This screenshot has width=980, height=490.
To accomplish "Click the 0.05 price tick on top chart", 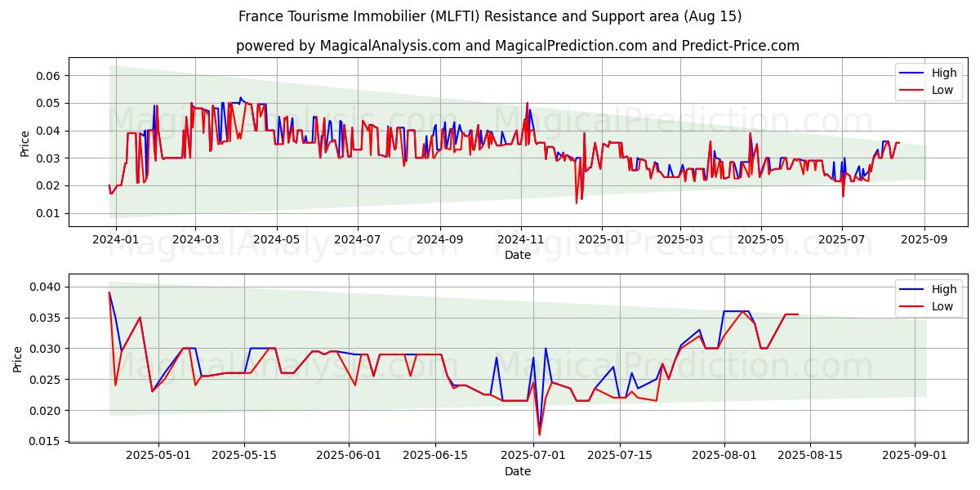I will pos(49,103).
